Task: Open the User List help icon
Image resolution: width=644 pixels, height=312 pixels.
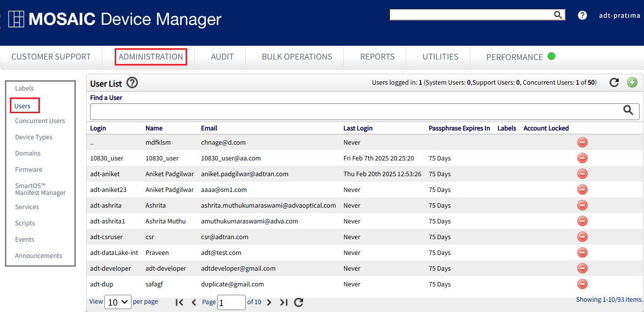Action: click(132, 83)
